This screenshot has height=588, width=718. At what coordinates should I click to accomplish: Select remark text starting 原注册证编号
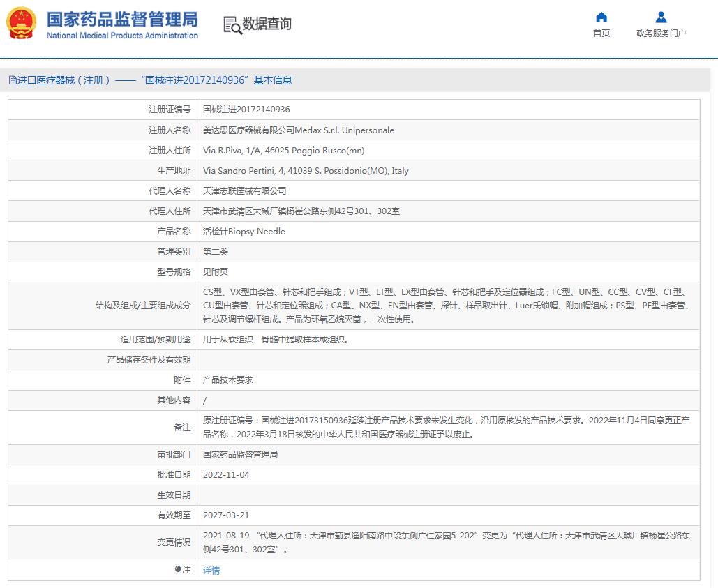click(447, 427)
